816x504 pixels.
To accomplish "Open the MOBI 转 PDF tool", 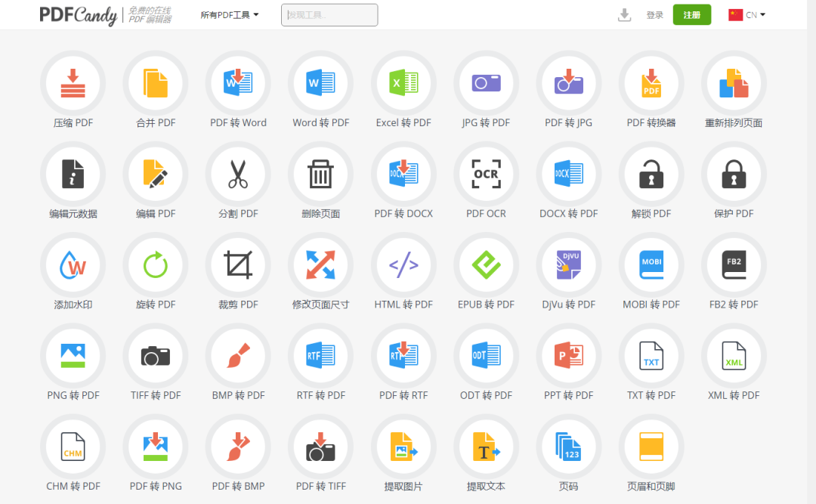I will coord(651,265).
